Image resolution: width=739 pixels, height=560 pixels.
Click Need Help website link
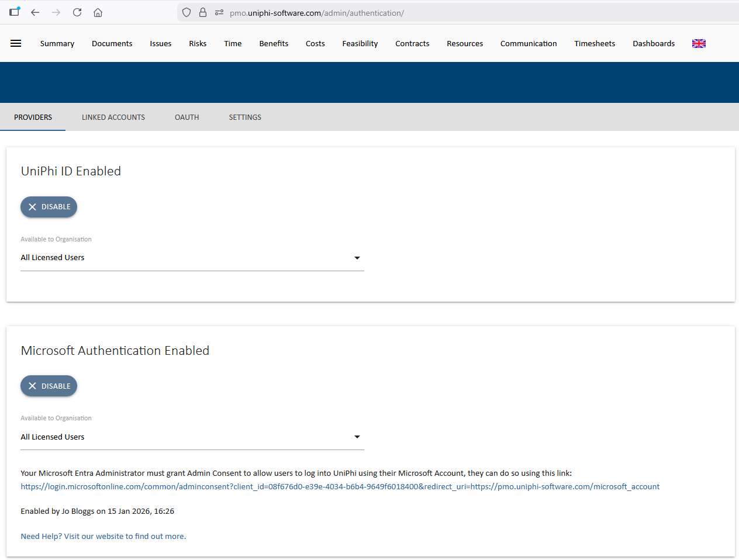[103, 536]
